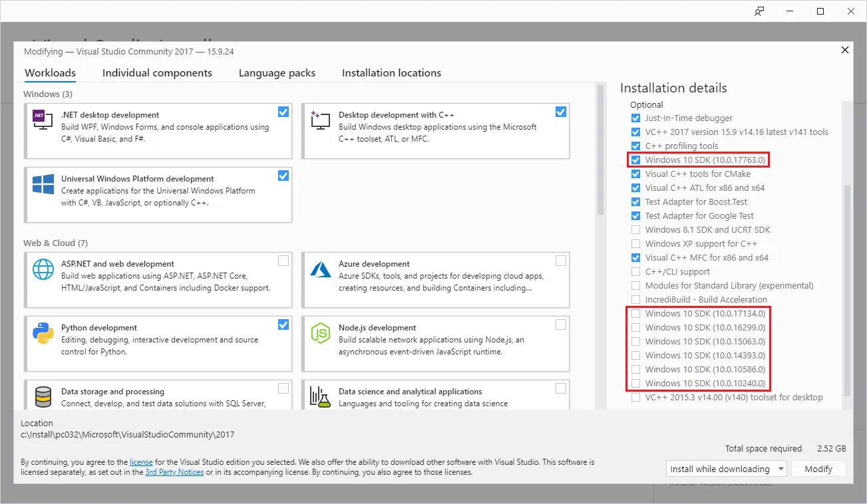Close the Modifying Visual Studio dialog
The height and width of the screenshot is (504, 867).
click(x=845, y=51)
